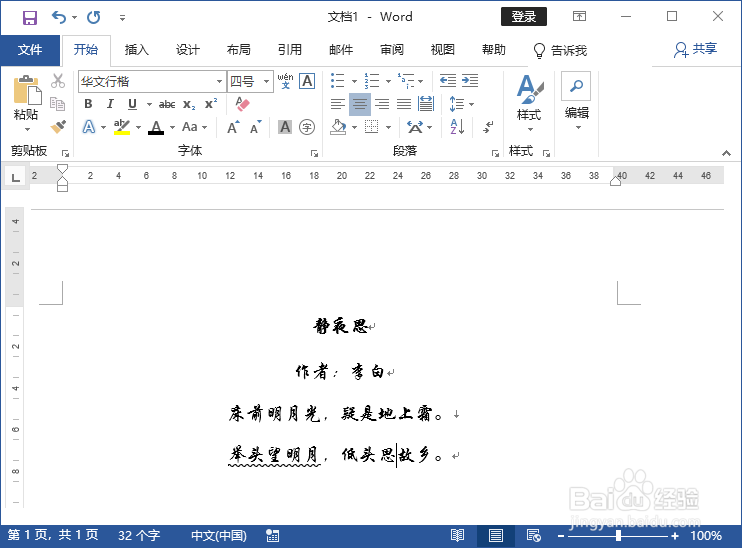Switch to the 视图 tab
Viewport: 742px width, 548px height.
443,50
